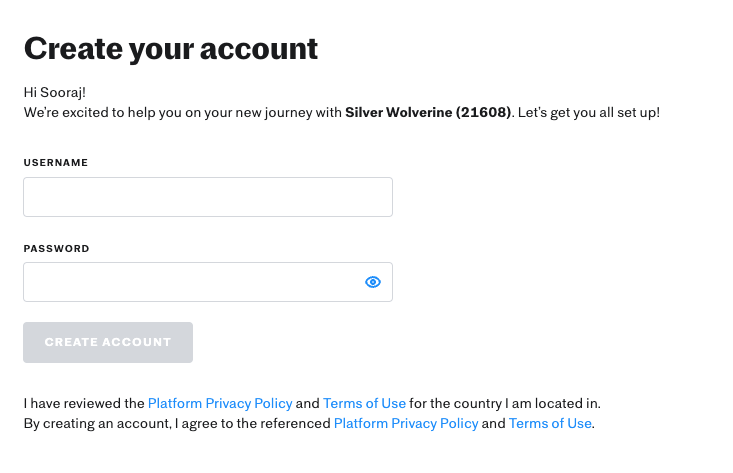Open the final Terms of Use link in the agreement line
The image size is (733, 473).
tap(550, 423)
